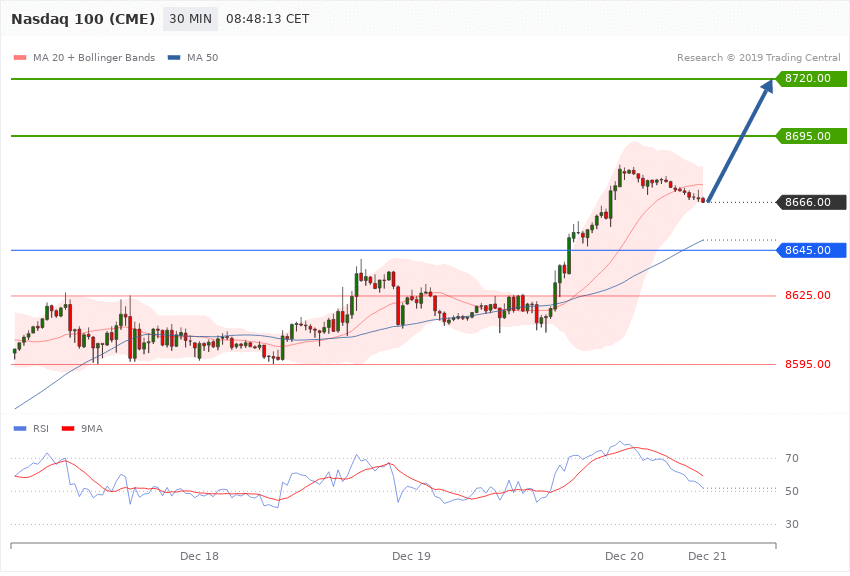Click the RSI legend label

pyautogui.click(x=41, y=429)
